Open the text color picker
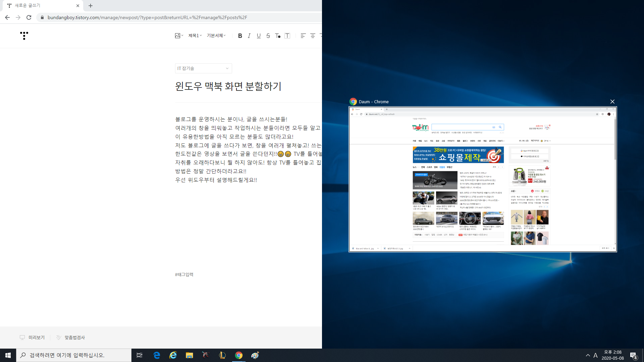Viewport: 644px width, 362px height. [x=278, y=36]
